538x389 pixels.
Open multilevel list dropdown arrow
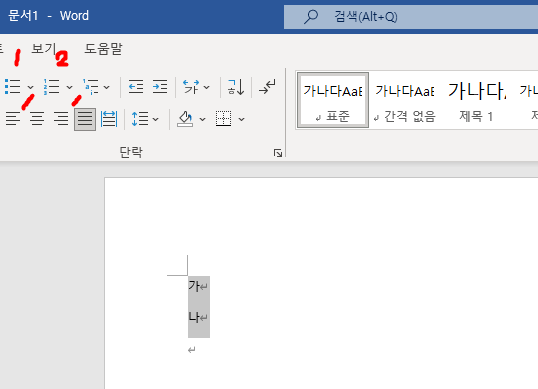(107, 87)
